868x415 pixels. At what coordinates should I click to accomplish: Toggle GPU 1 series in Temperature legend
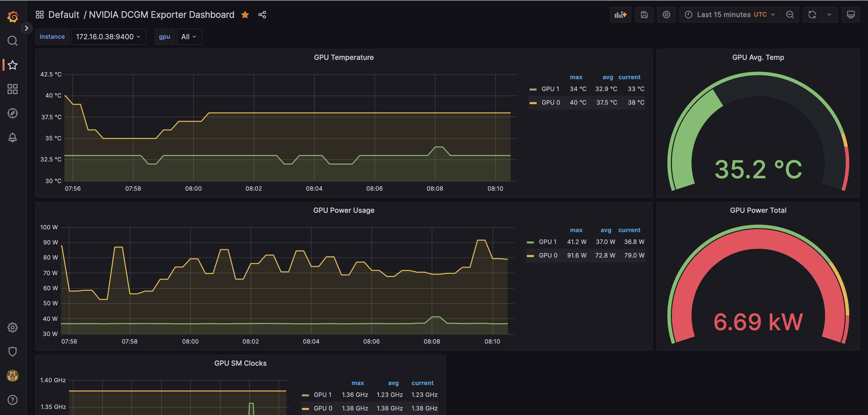point(550,89)
